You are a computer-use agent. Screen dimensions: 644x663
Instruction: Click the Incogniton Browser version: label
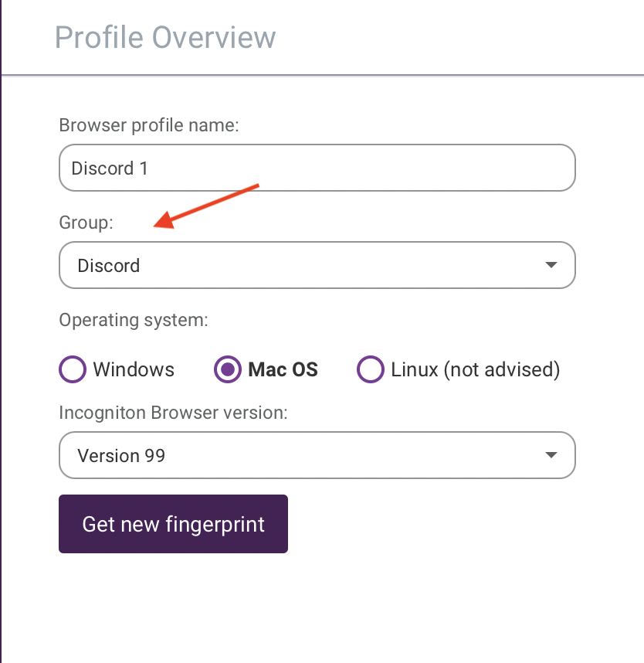[173, 413]
